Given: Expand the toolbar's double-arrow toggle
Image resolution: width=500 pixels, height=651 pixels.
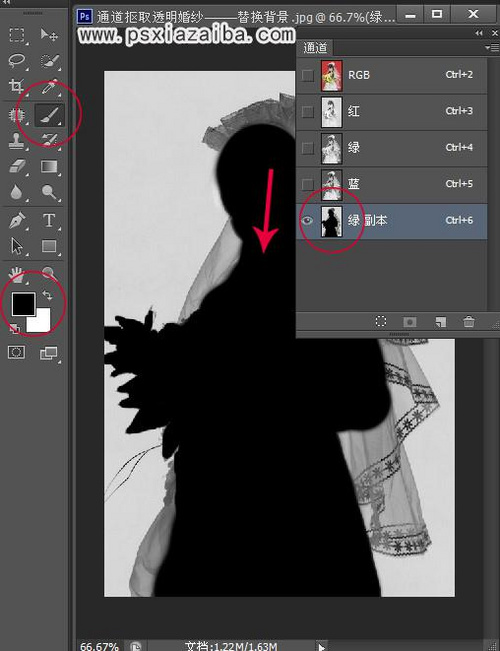Looking at the screenshot, I should click(x=6, y=2).
